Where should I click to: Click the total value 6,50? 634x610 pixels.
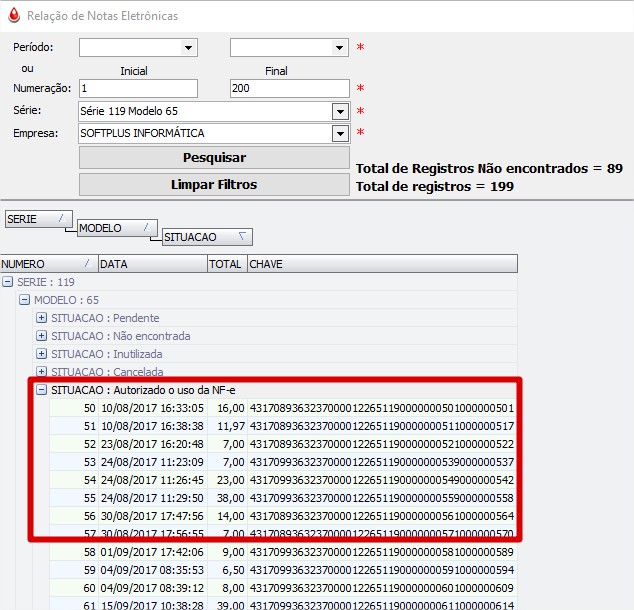coord(234,570)
